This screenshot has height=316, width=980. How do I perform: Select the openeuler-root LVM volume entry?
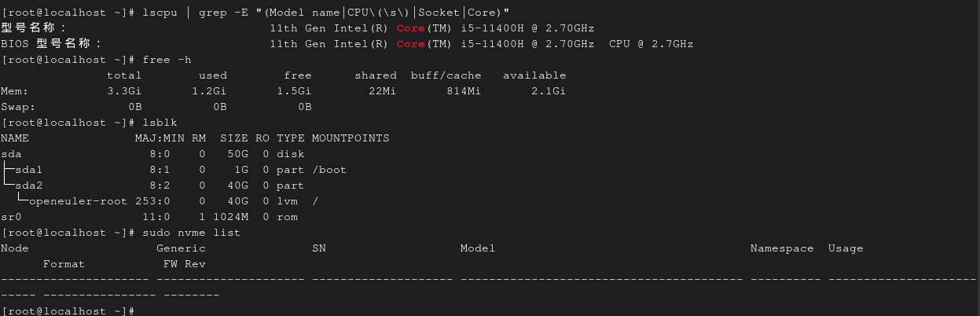click(78, 201)
